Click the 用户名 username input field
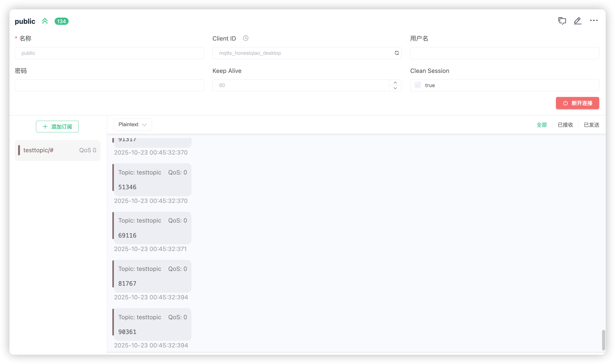Screen dimensions: 615x364 pyautogui.click(x=504, y=53)
